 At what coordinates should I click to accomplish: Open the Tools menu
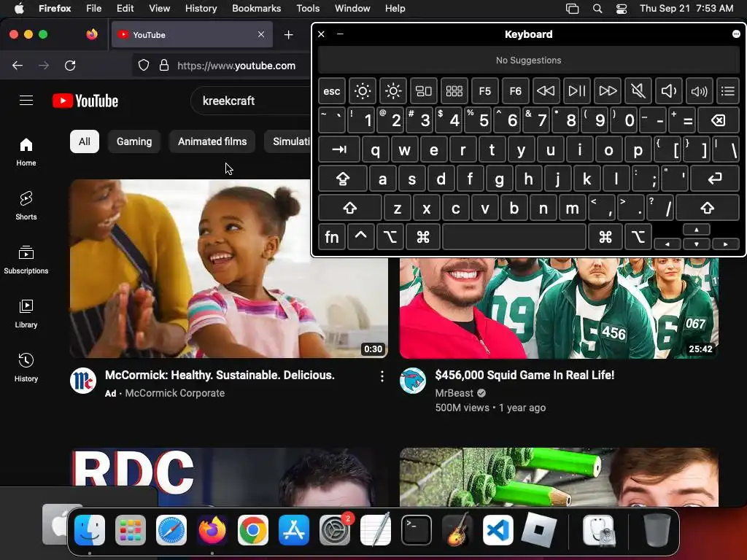[308, 8]
